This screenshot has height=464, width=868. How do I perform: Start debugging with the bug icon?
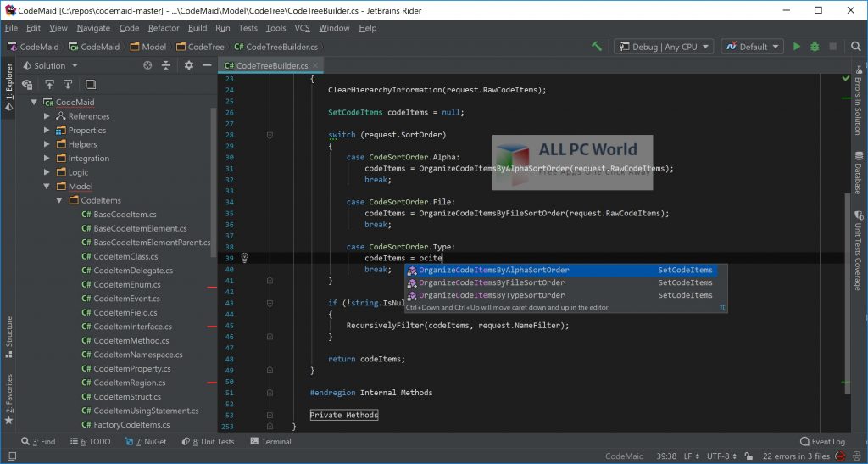click(x=815, y=47)
